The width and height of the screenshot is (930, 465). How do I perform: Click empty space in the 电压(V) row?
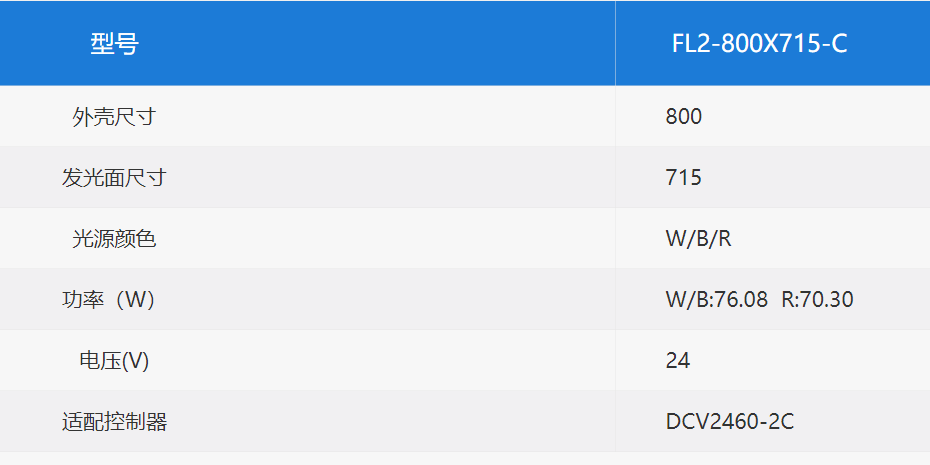coord(386,361)
